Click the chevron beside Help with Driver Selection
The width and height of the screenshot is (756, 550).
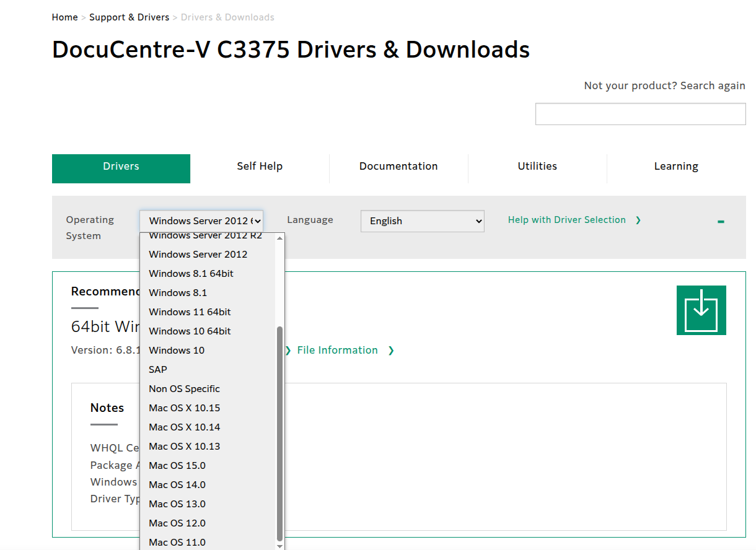(x=638, y=220)
